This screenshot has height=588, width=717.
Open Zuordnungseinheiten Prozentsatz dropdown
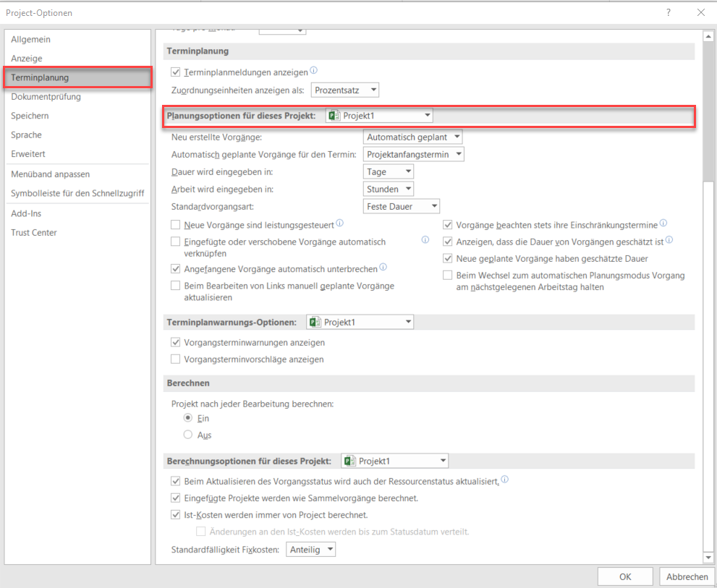point(345,90)
